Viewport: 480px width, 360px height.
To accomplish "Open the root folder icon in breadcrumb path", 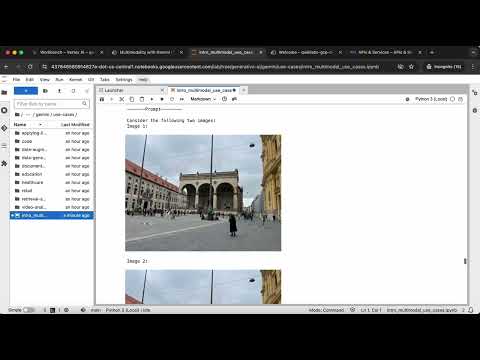I will [17, 114].
